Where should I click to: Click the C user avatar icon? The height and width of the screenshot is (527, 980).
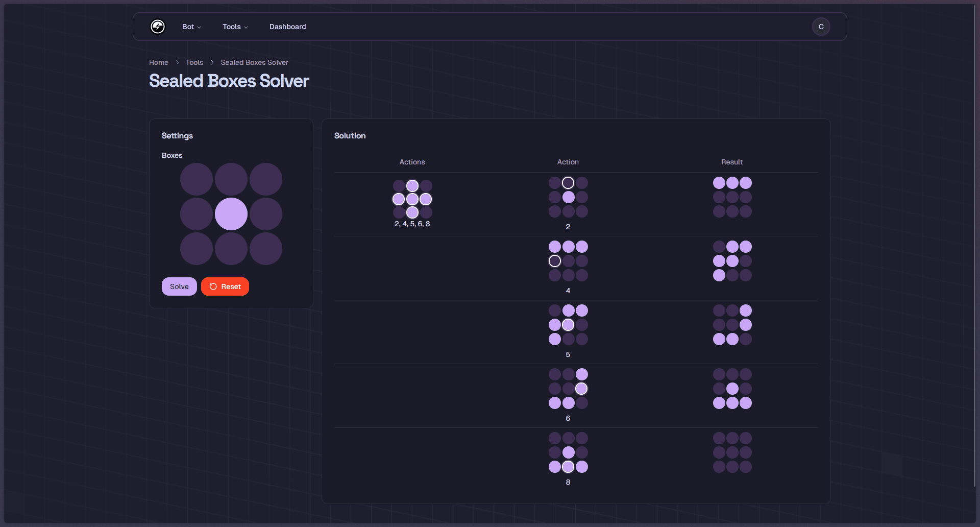[x=821, y=27]
